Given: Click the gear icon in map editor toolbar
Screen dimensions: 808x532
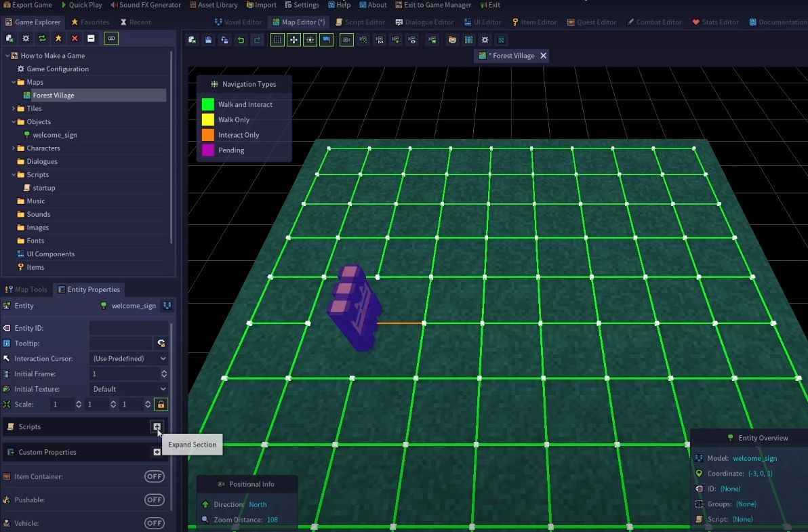Looking at the screenshot, I should [485, 40].
